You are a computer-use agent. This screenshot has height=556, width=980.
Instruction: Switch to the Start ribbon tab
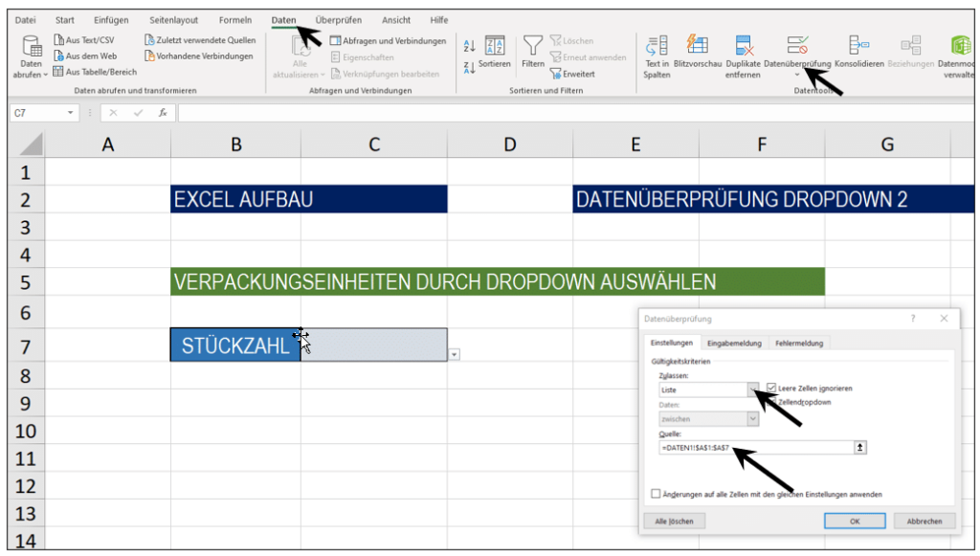(x=64, y=20)
